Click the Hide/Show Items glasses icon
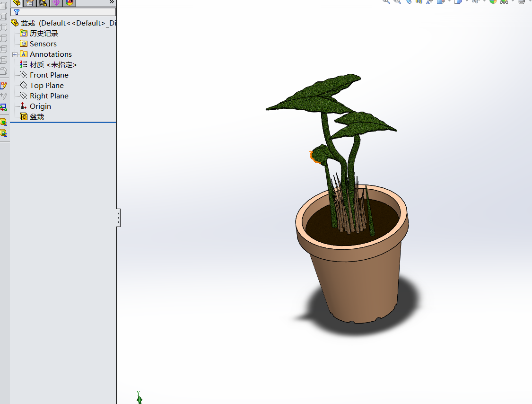 [x=476, y=1]
